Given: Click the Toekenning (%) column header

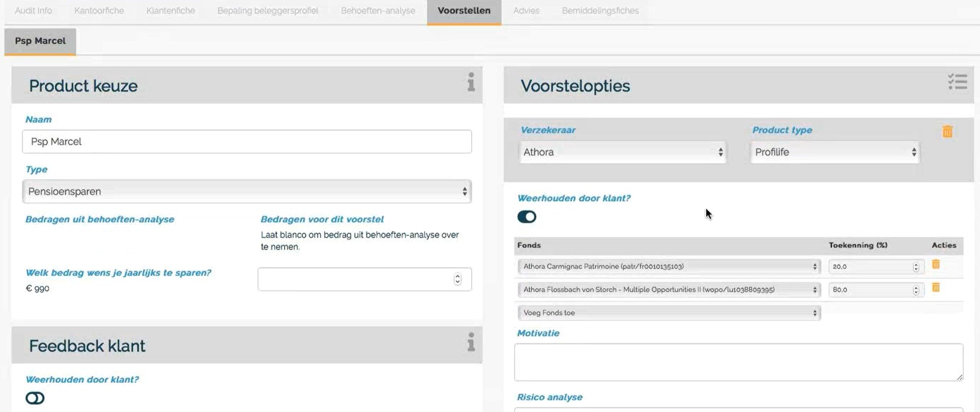Looking at the screenshot, I should tap(858, 245).
